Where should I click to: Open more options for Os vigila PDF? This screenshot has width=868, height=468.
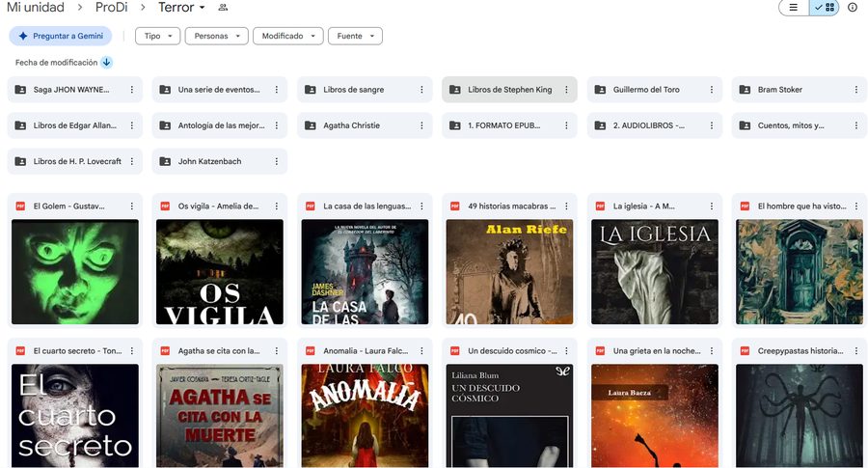tap(276, 206)
